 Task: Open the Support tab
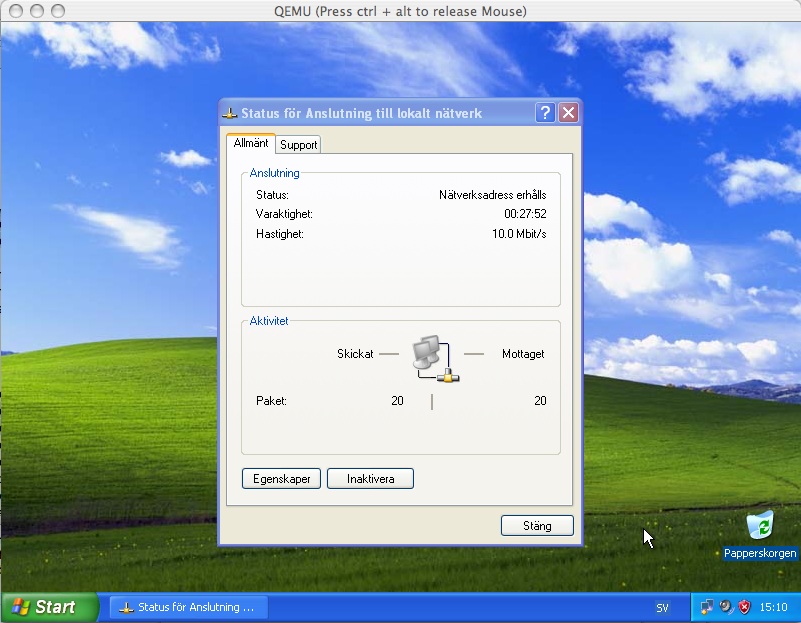(298, 145)
